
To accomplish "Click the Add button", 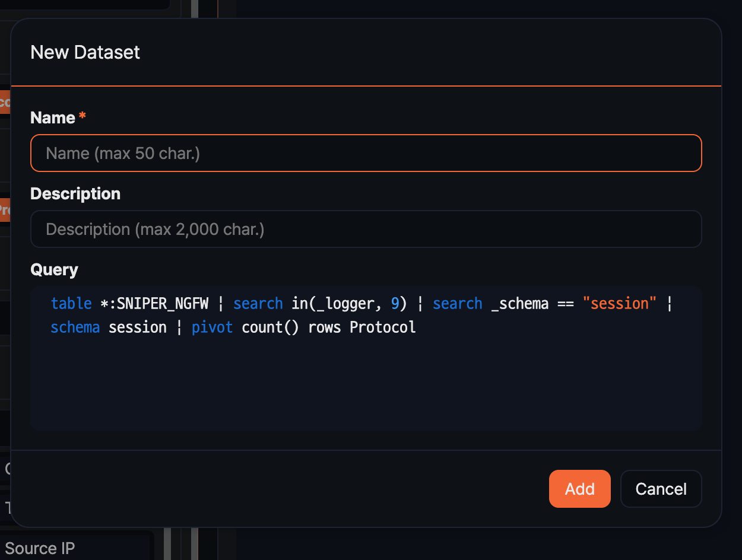I will [x=579, y=489].
